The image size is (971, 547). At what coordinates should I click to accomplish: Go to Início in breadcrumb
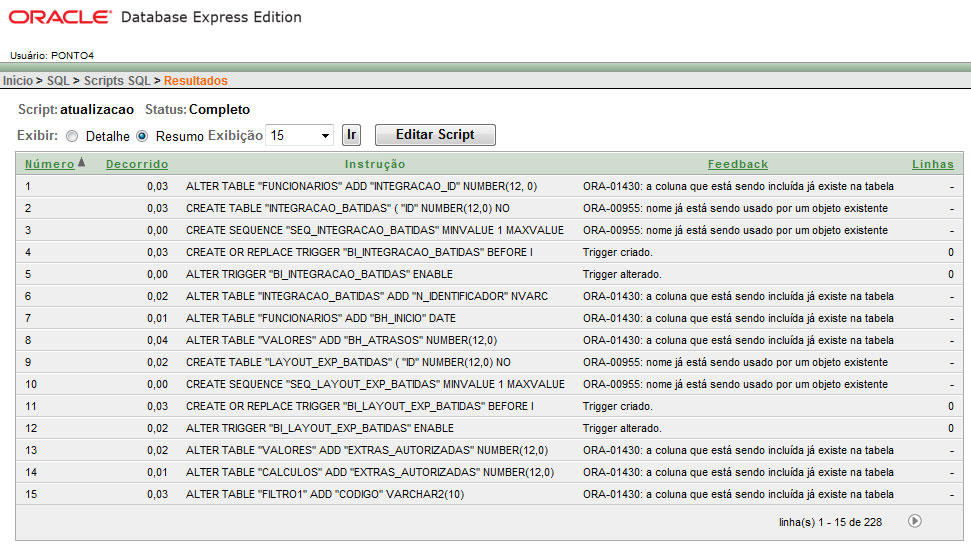[17, 80]
